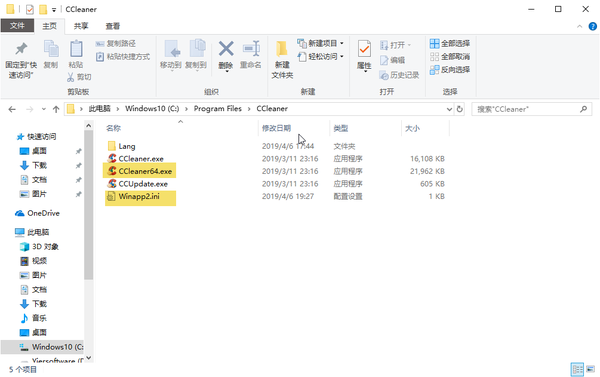Click the Rename icon
600x377 pixels.
[251, 49]
